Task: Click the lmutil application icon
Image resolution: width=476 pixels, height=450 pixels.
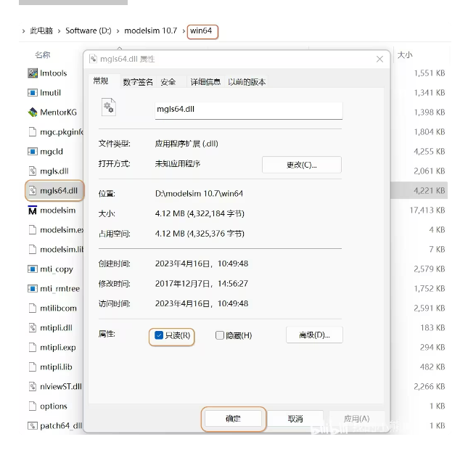Action: pos(33,93)
